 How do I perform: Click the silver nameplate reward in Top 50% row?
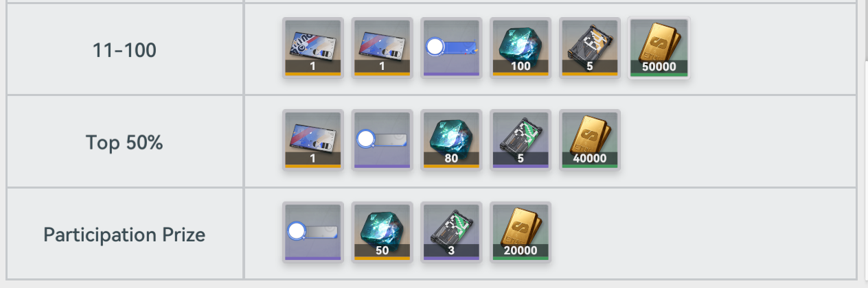[x=382, y=140]
